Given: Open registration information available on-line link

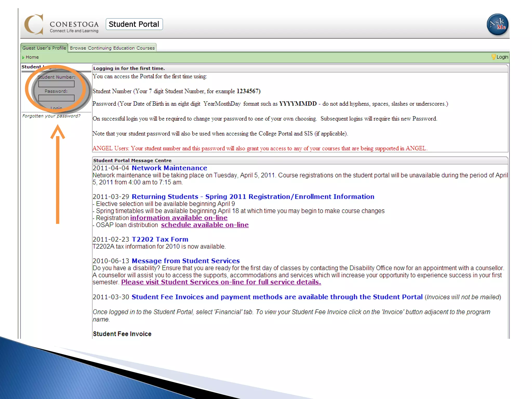Looking at the screenshot, I should [179, 218].
